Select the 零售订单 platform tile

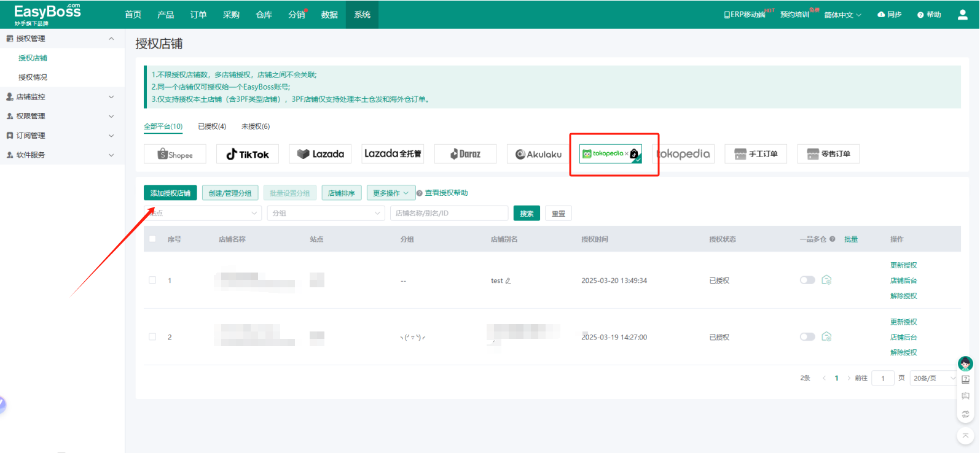pyautogui.click(x=828, y=154)
